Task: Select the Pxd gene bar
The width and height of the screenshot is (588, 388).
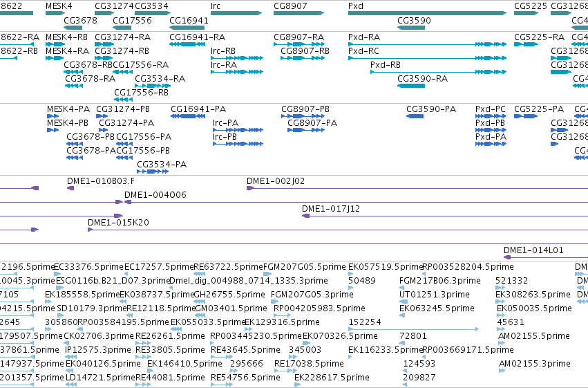Action: click(428, 13)
